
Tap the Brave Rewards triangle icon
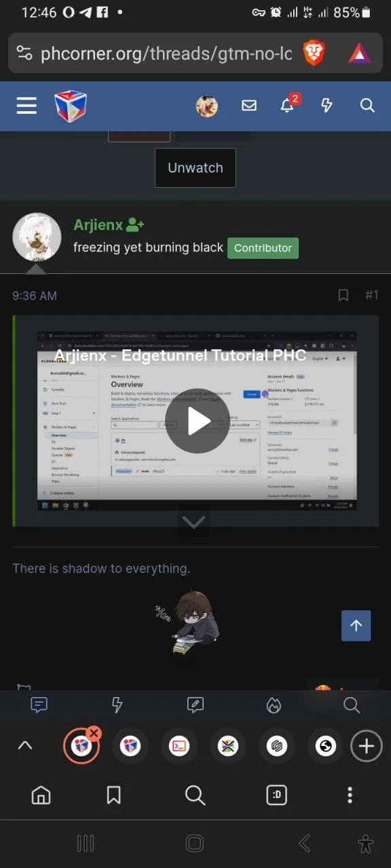coord(360,53)
